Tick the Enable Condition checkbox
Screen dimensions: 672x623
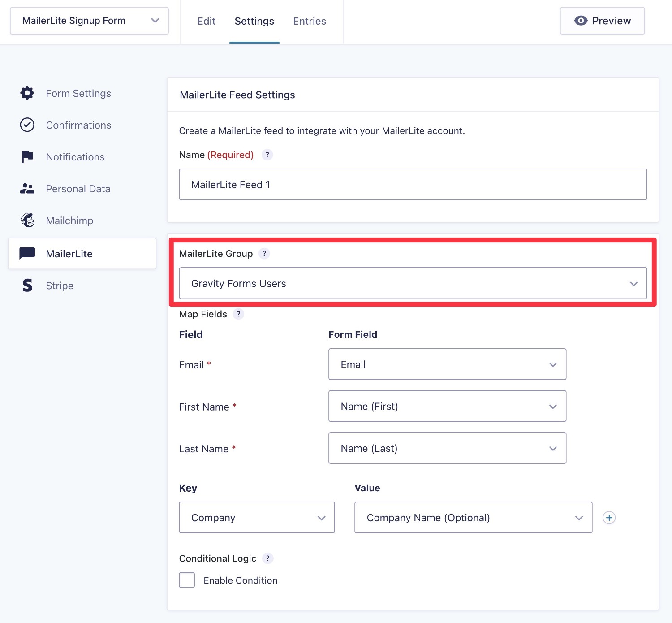point(187,580)
